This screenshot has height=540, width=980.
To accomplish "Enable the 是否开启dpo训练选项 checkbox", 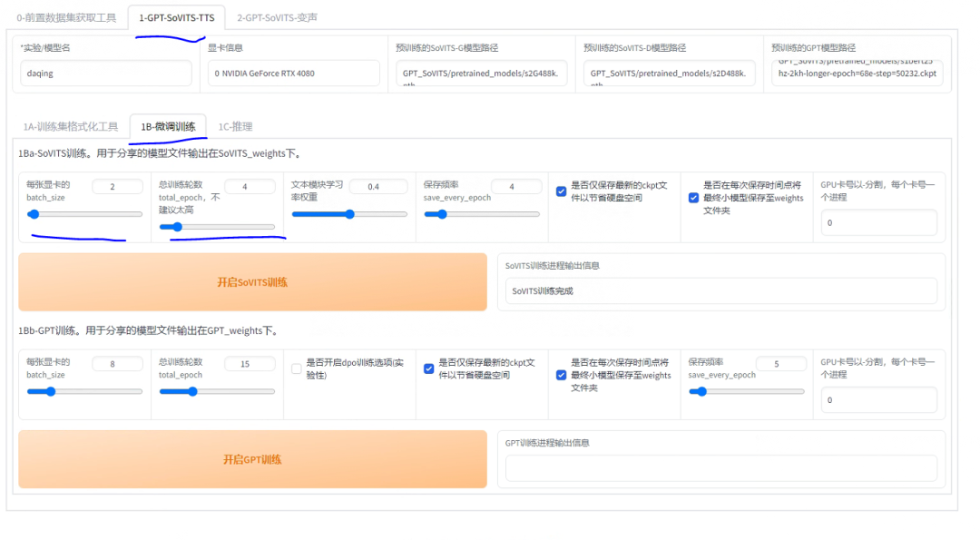I will point(297,368).
